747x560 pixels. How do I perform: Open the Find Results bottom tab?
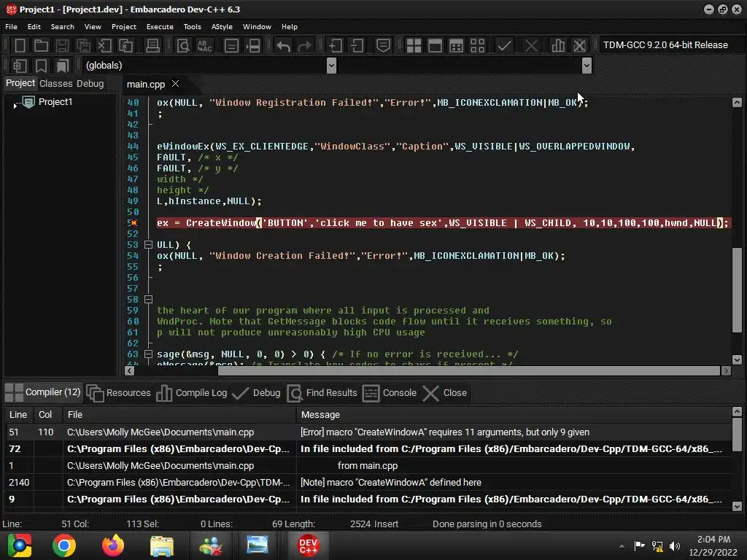[322, 393]
